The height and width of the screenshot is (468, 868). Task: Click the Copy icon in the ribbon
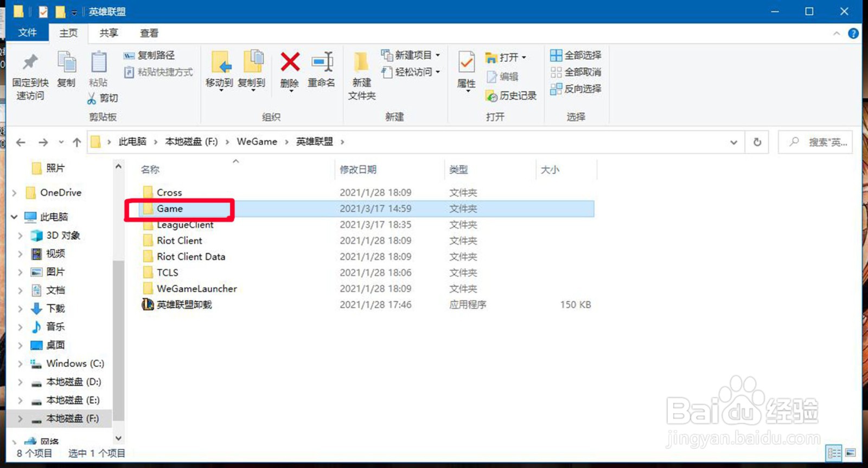67,62
